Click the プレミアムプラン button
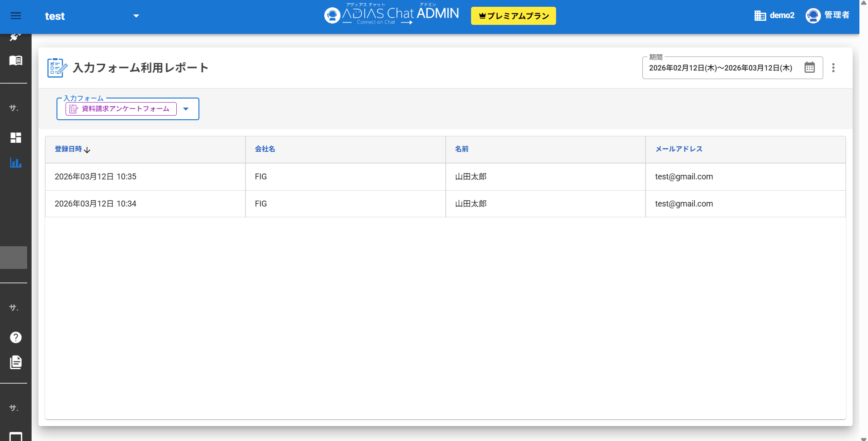This screenshot has width=868, height=441. click(513, 16)
